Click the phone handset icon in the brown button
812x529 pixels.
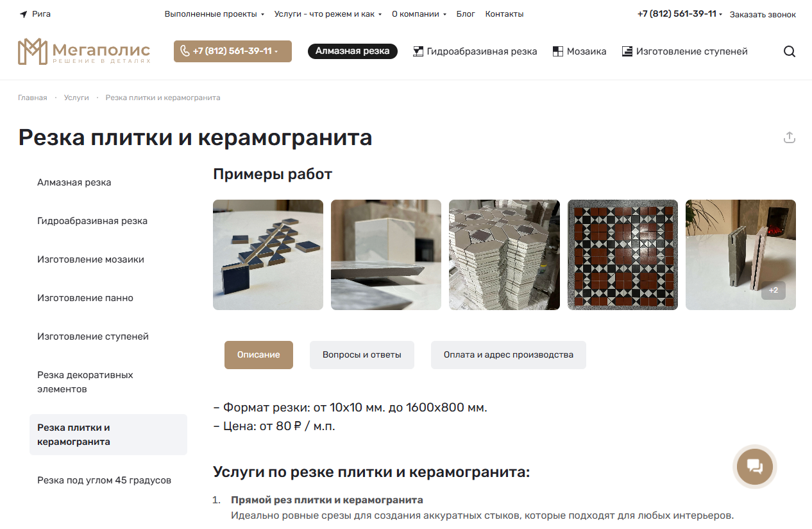(185, 51)
